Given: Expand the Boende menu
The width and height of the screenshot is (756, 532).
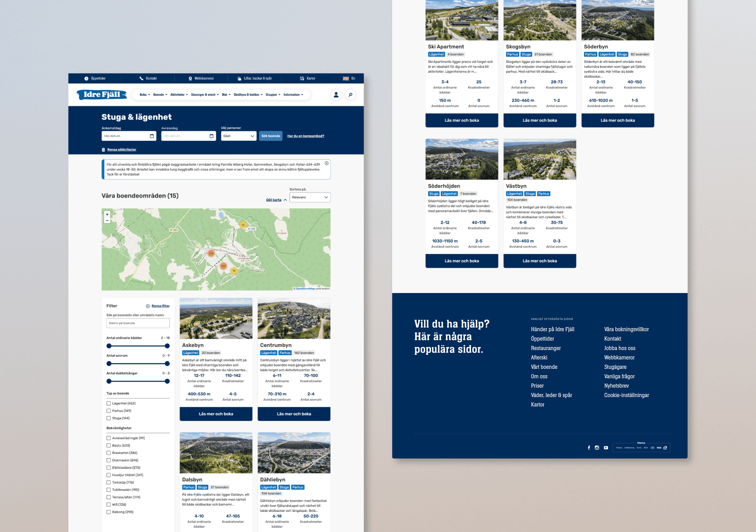Looking at the screenshot, I should point(160,95).
